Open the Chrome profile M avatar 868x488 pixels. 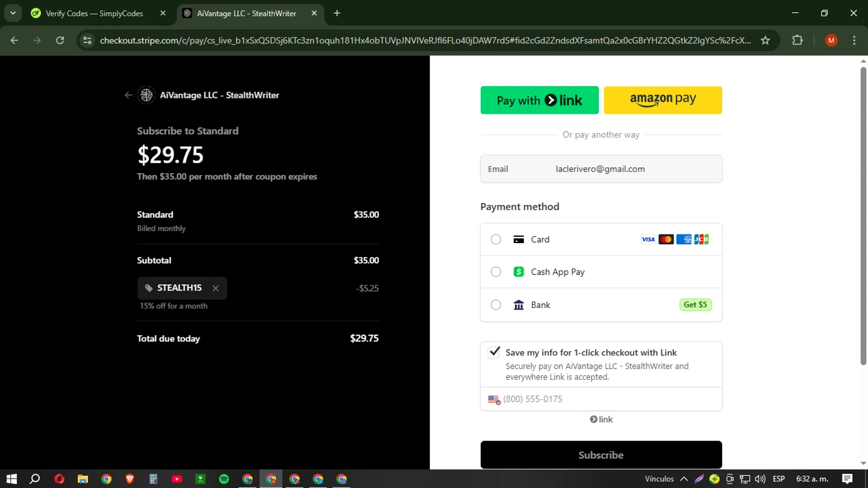(x=831, y=40)
